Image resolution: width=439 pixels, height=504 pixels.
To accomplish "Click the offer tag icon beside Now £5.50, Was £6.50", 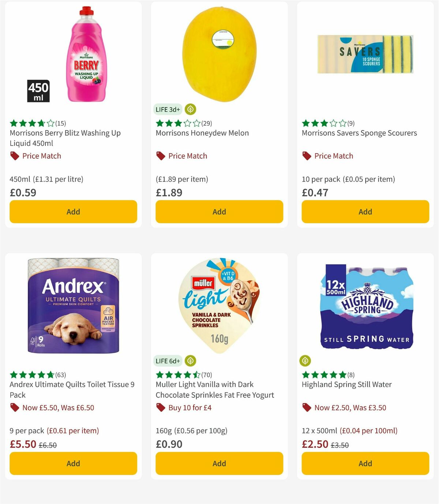I will pos(14,407).
